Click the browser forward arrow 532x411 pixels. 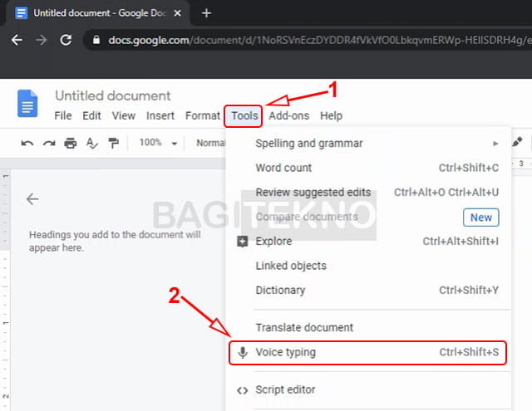tap(42, 40)
